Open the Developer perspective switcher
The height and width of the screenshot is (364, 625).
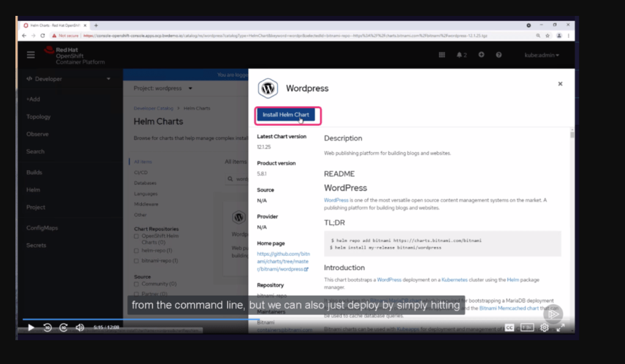(x=68, y=79)
